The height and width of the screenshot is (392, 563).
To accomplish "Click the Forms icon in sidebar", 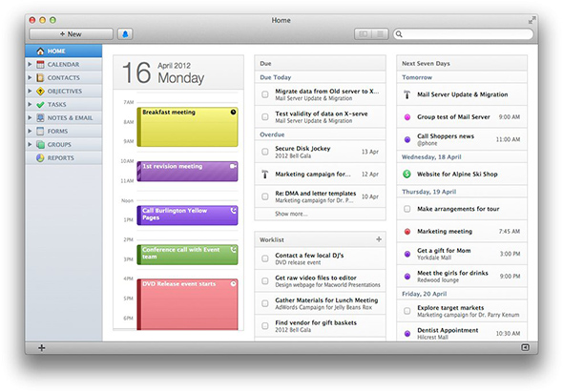I will [41, 131].
